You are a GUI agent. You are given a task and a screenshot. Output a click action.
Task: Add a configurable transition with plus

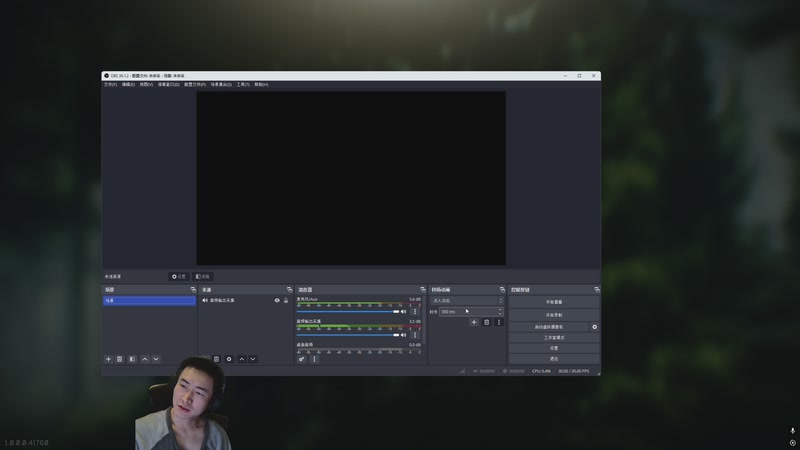(x=474, y=322)
